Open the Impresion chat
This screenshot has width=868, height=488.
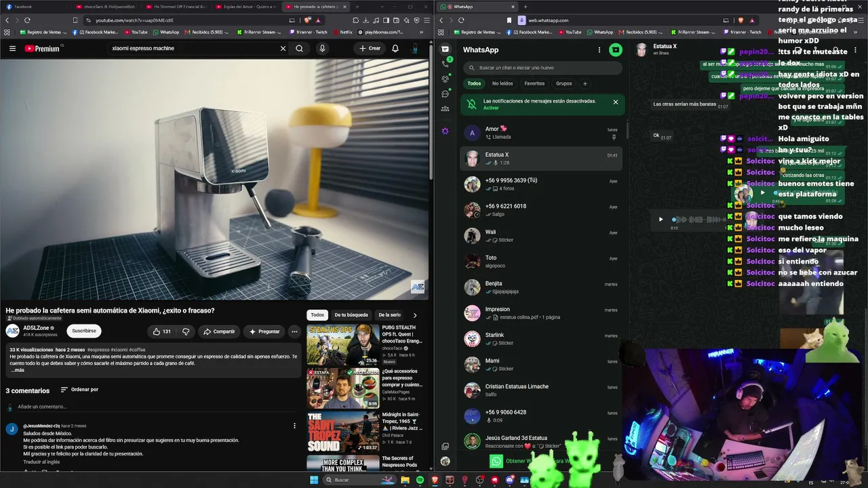(542, 312)
